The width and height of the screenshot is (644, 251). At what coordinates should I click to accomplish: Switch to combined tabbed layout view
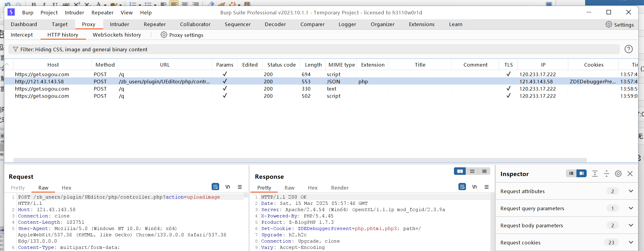coord(484,171)
